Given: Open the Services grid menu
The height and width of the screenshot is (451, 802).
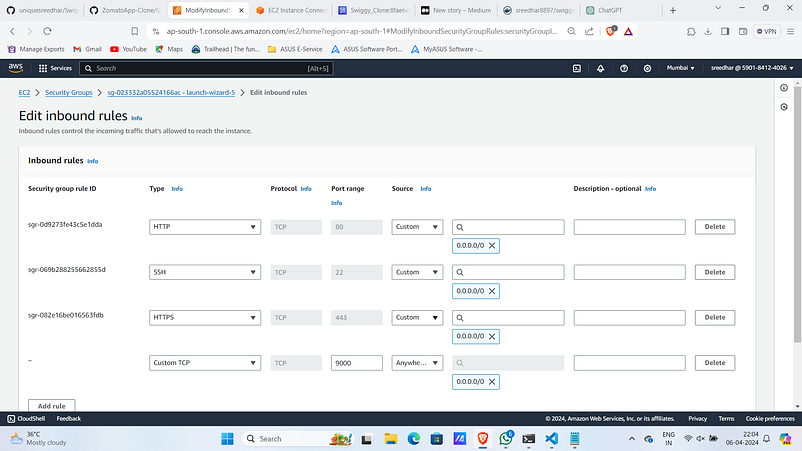Looking at the screenshot, I should pos(55,68).
